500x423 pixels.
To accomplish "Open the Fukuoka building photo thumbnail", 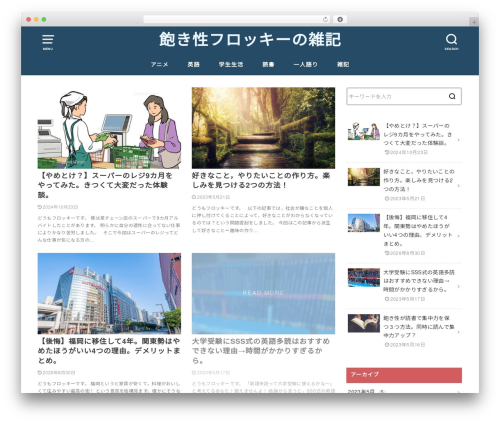I will pos(109,293).
